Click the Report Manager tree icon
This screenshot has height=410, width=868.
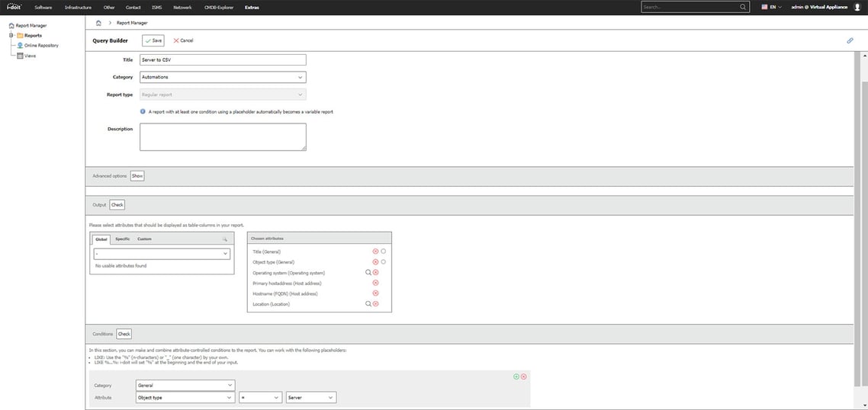[x=11, y=25]
